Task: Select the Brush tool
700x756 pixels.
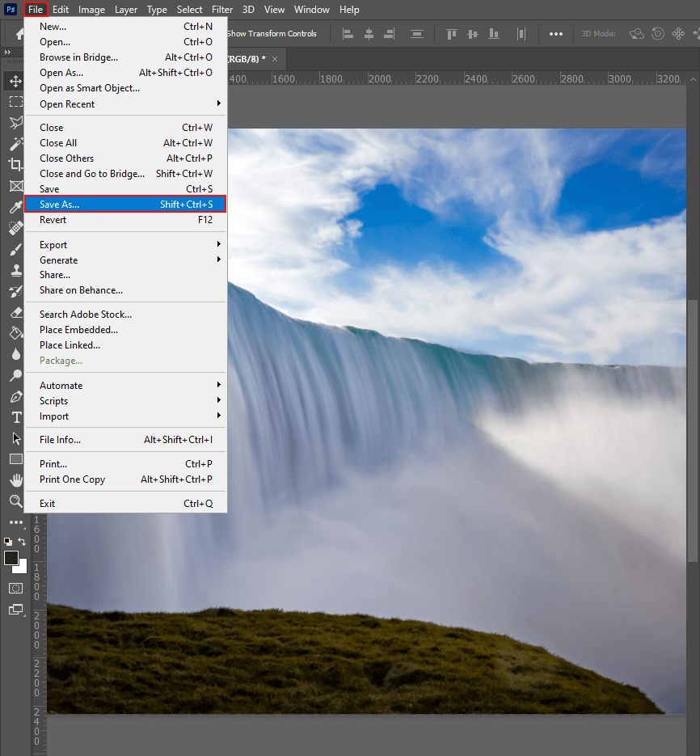Action: click(x=15, y=249)
